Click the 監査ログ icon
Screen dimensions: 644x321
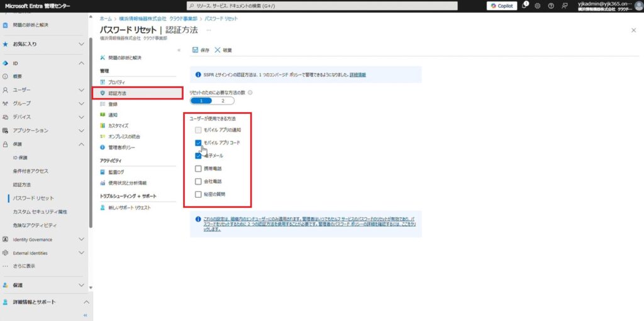(x=103, y=172)
